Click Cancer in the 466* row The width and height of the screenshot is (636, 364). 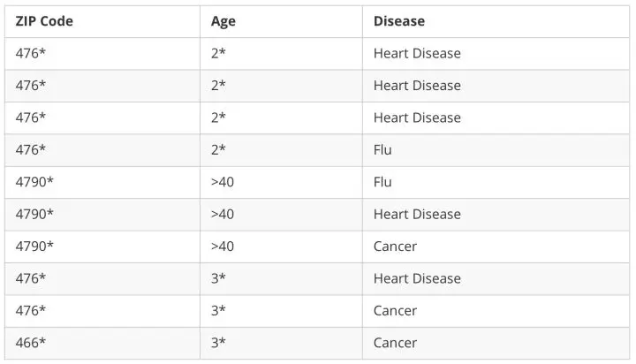(x=395, y=343)
